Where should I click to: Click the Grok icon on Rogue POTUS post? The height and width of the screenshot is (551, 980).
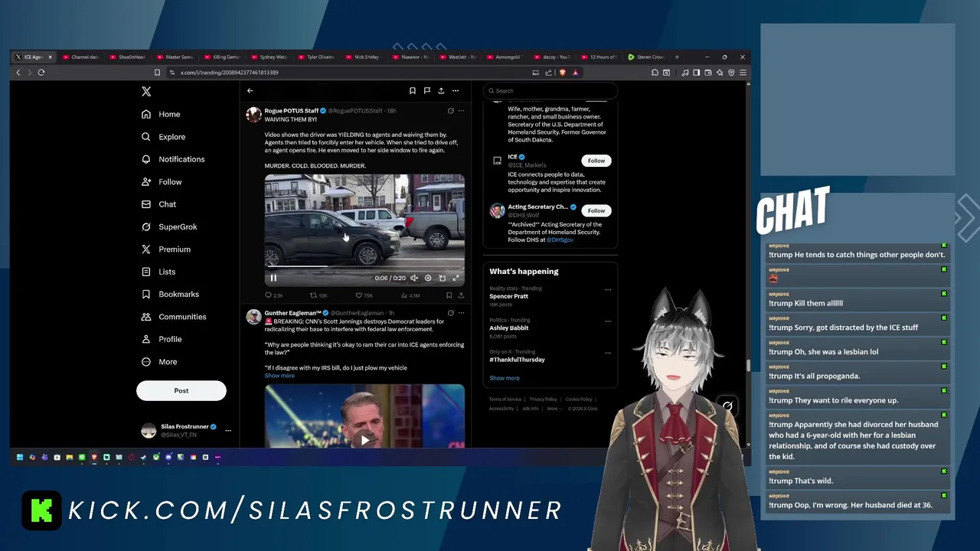pos(450,111)
